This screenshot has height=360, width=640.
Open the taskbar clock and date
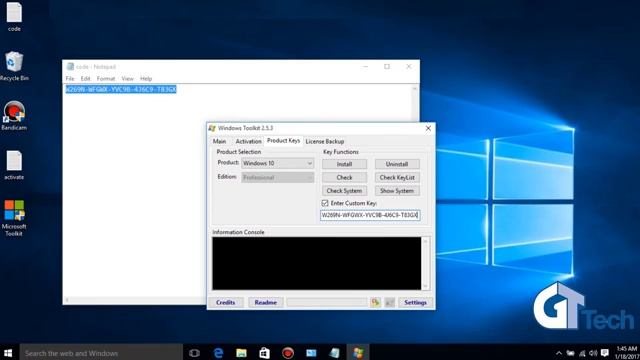coord(626,353)
